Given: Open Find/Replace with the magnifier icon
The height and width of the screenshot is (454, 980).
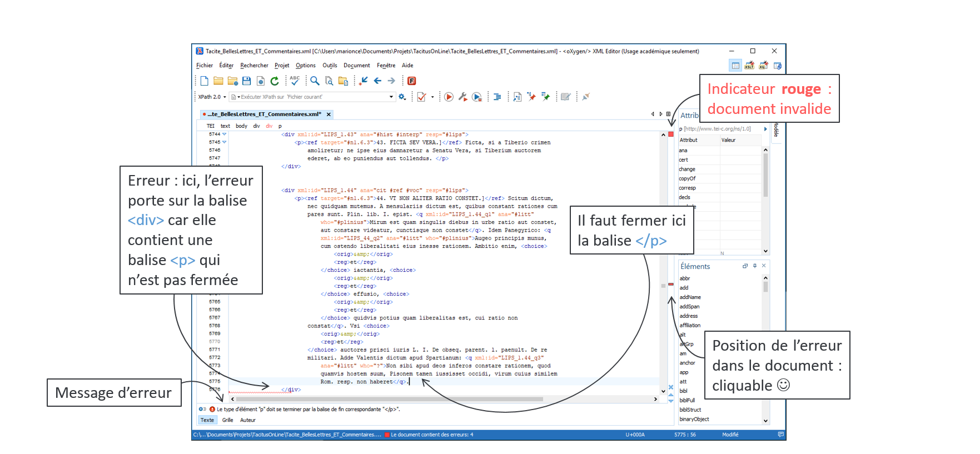Looking at the screenshot, I should pos(315,81).
